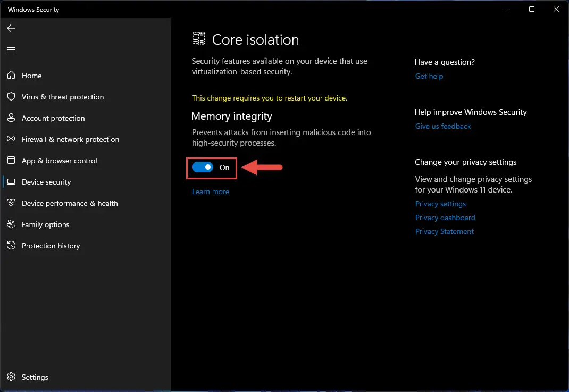Click the App & browser control window icon
The width and height of the screenshot is (569, 392).
(x=11, y=161)
